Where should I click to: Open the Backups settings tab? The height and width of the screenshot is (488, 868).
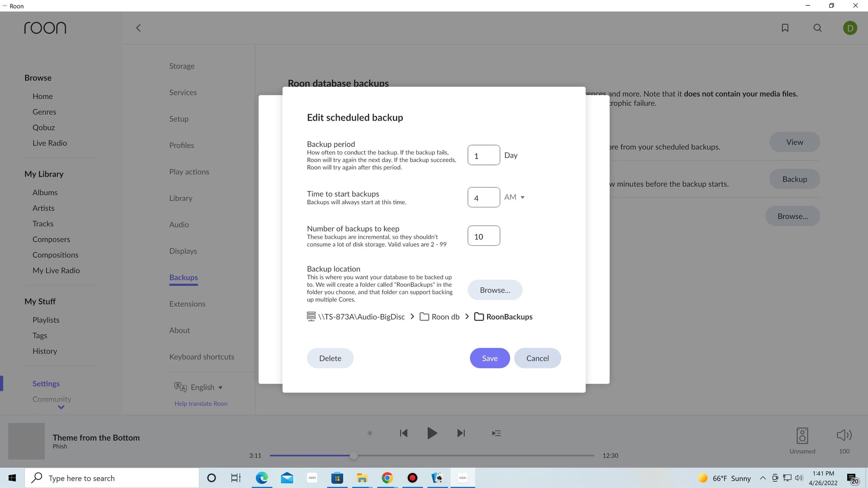pyautogui.click(x=184, y=277)
